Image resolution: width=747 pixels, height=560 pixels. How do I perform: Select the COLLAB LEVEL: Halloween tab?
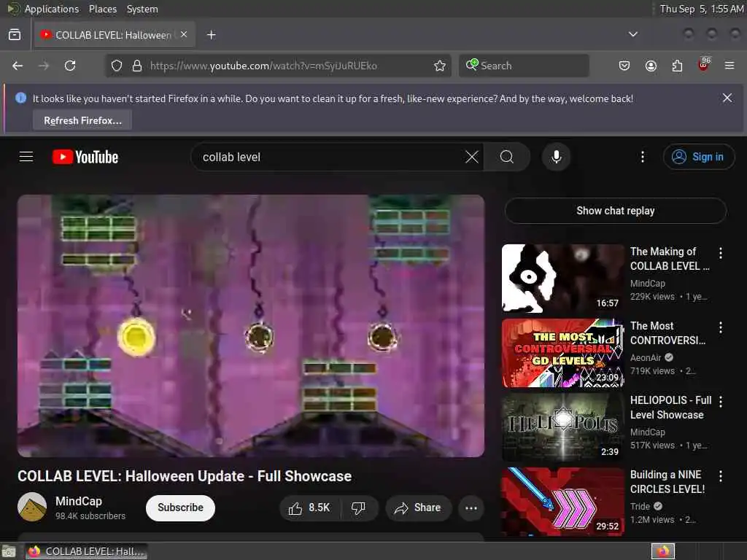tap(115, 35)
